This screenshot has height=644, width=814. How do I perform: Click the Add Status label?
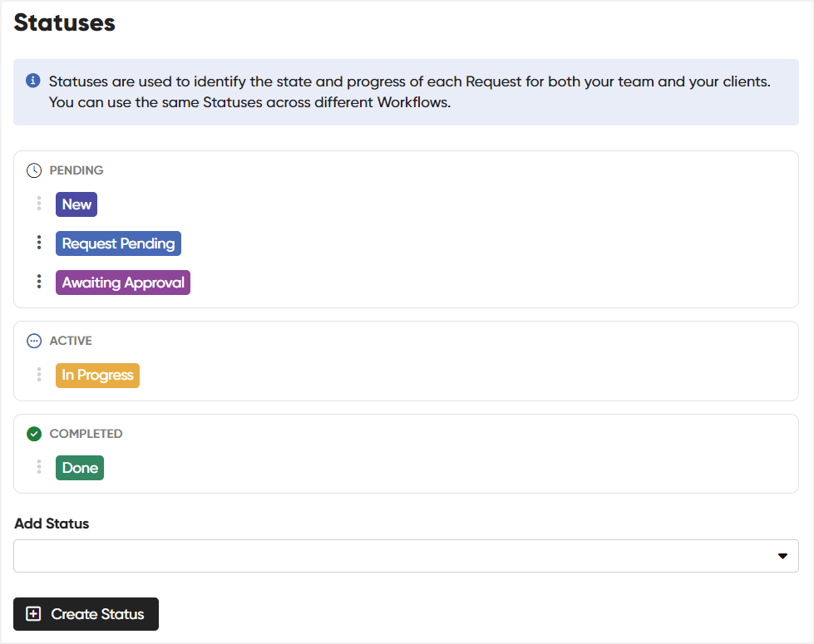(x=52, y=524)
